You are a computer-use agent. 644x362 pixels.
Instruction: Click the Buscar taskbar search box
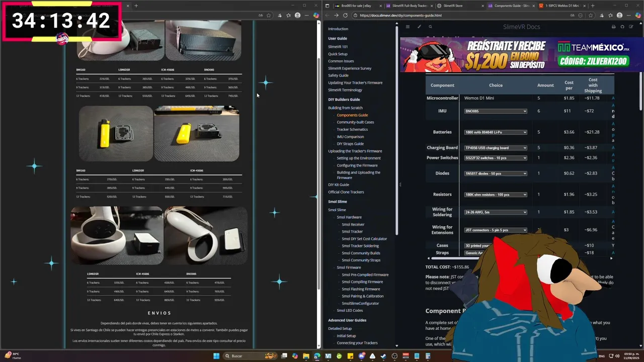[x=250, y=356]
